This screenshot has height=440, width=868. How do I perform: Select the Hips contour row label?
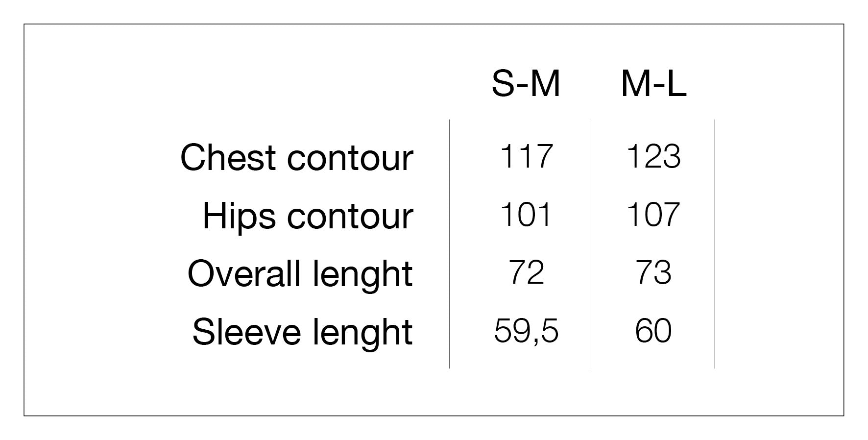(308, 216)
